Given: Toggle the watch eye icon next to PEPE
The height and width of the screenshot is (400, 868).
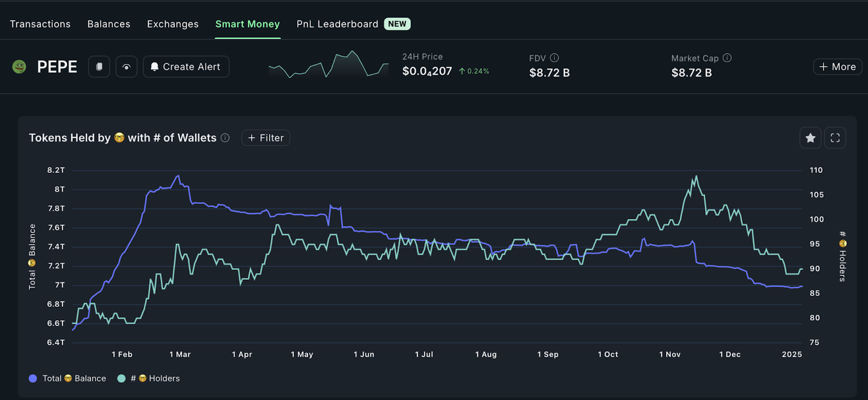Looking at the screenshot, I should click(126, 67).
